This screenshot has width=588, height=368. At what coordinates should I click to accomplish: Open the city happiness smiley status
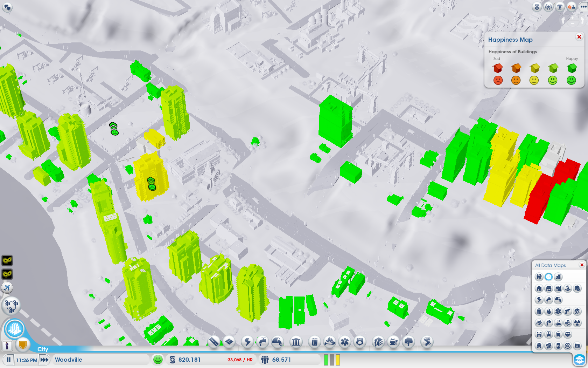coord(158,359)
